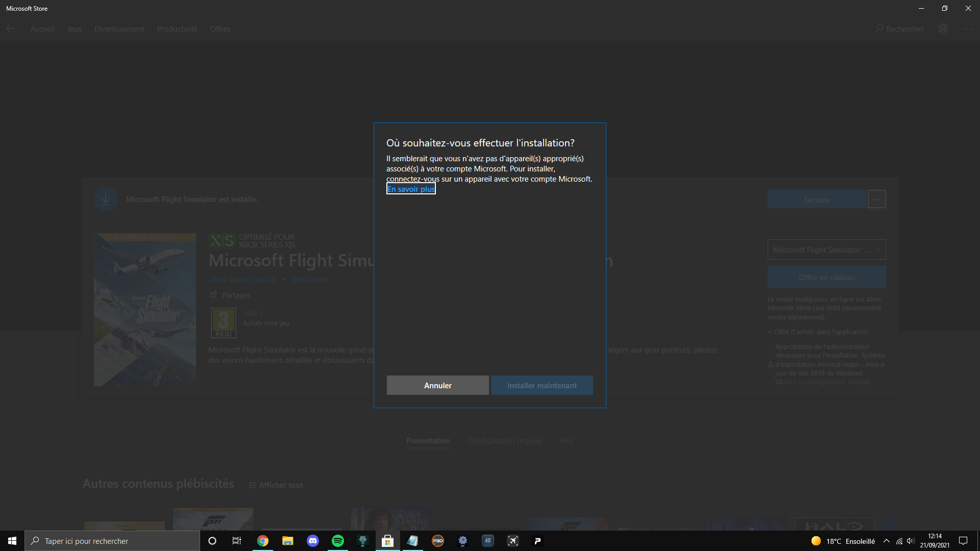Open the ellipsis menu next to Lecture
The image size is (980, 551).
tap(877, 199)
